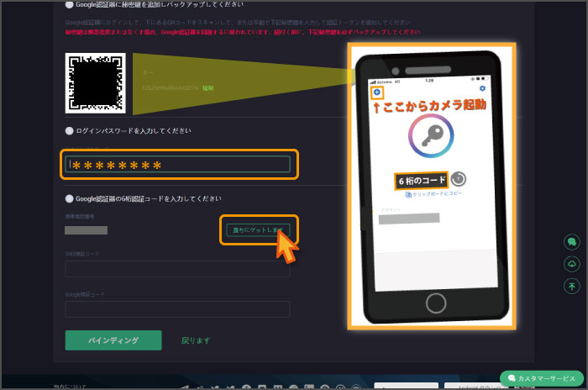Image resolution: width=588 pixels, height=390 pixels.
Task: Click the QR code image
Action: 96,83
